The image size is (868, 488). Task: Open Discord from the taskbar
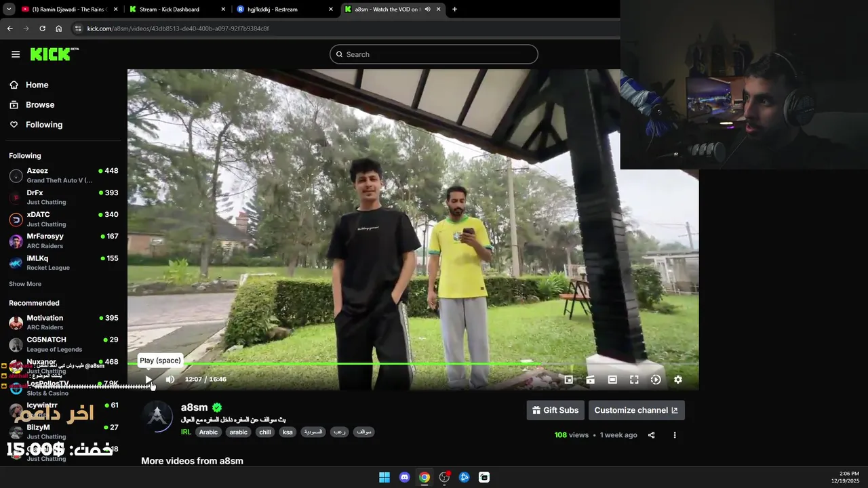click(x=405, y=477)
